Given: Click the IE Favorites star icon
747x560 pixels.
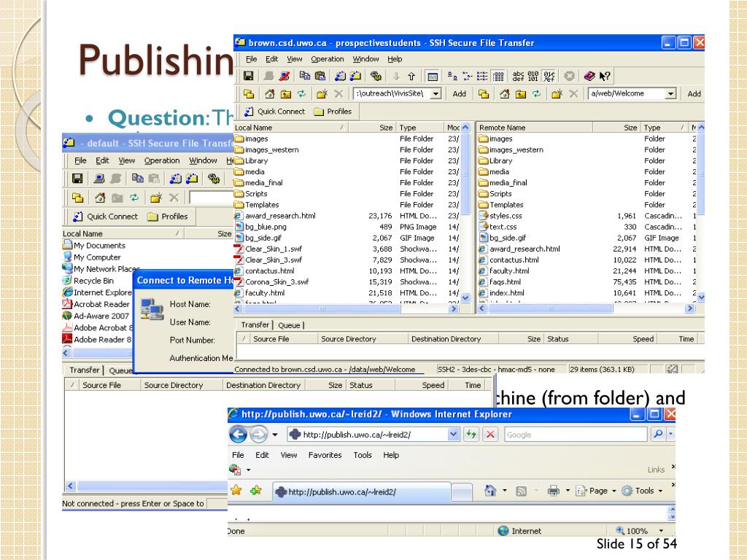Looking at the screenshot, I should [x=236, y=490].
